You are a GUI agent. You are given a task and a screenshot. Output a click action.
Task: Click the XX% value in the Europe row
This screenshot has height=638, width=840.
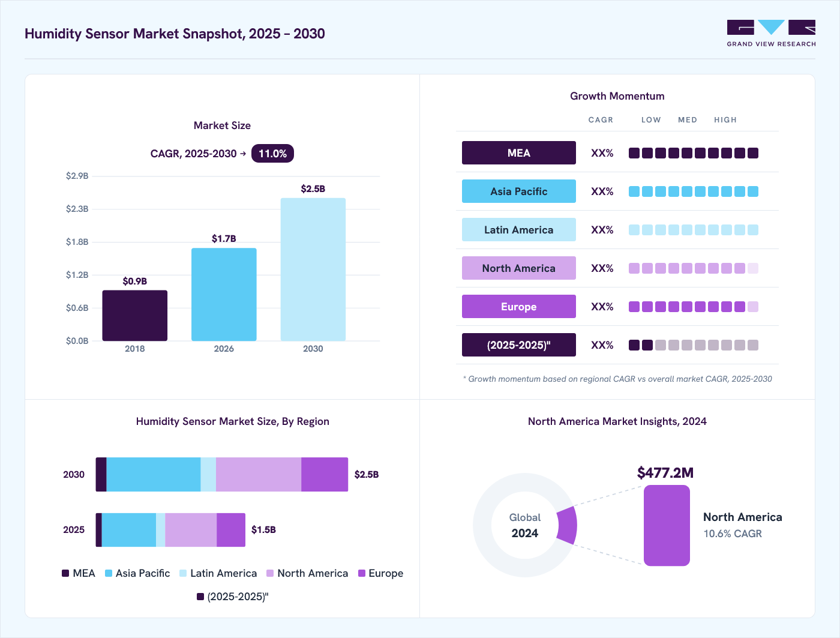[602, 307]
